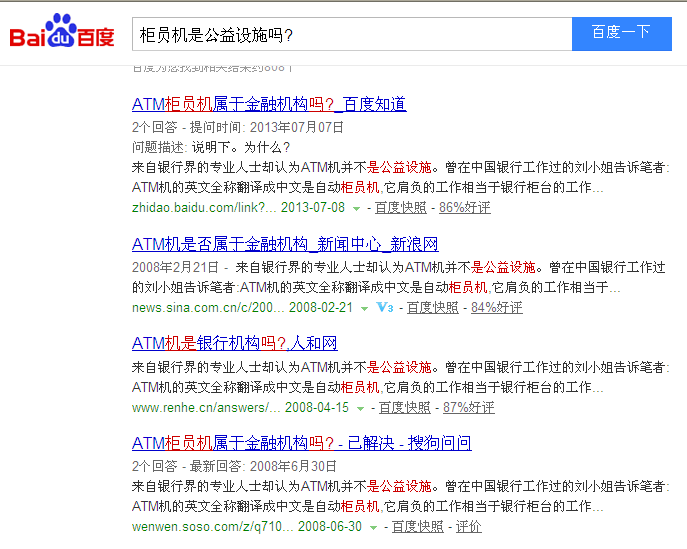
Task: Open 百度快照 for the www.renhe.cn result
Action: pyautogui.click(x=404, y=408)
